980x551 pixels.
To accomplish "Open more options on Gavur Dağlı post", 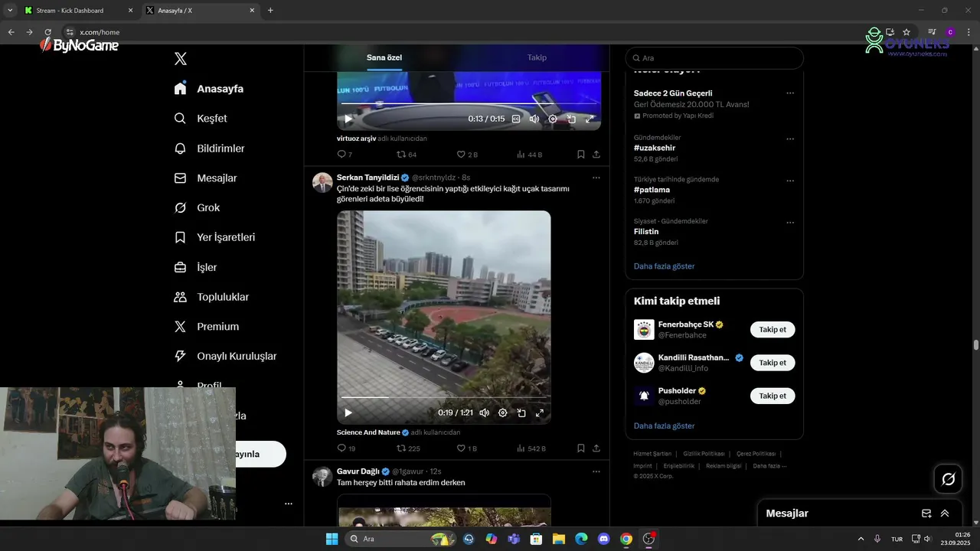I will [596, 471].
